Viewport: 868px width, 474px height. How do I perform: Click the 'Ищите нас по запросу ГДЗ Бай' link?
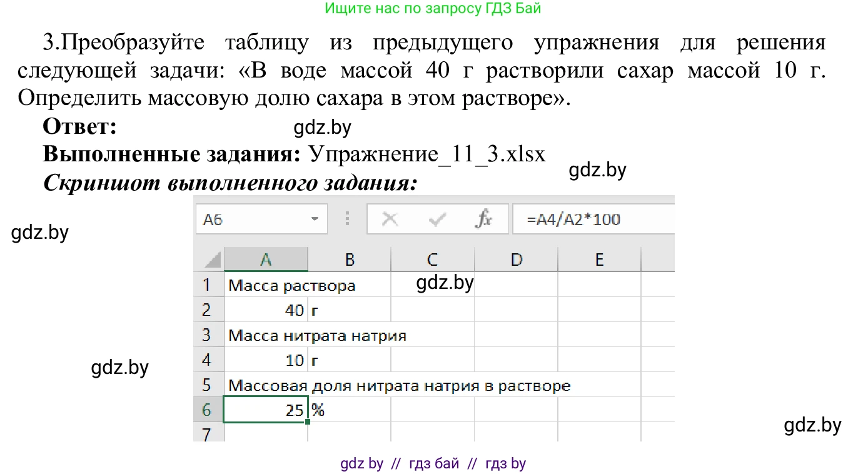[433, 8]
